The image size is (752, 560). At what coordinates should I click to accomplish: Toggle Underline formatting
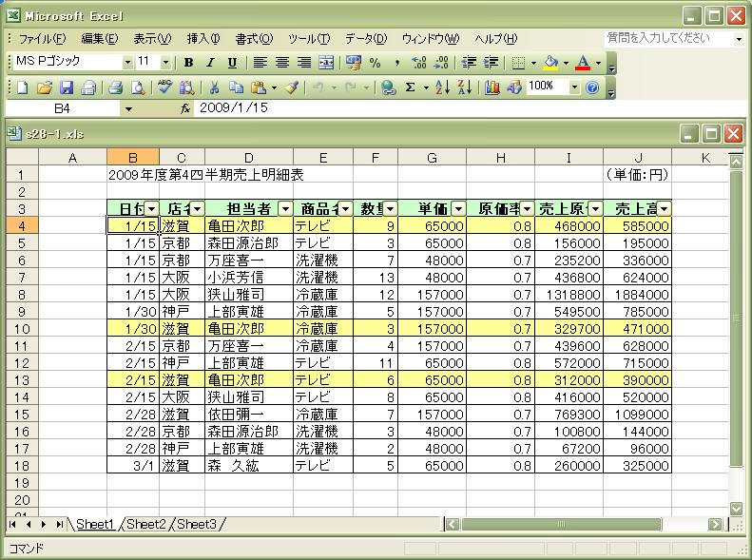click(232, 63)
